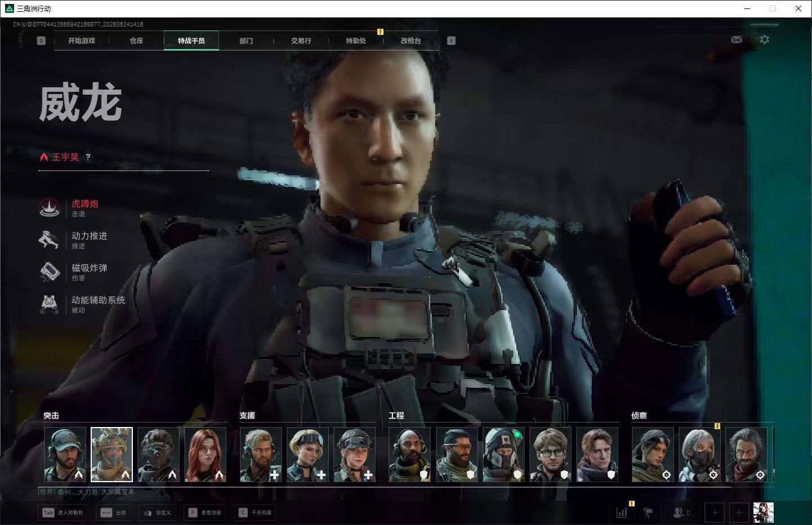Click the 磁吸炸弹 skill name
This screenshot has height=525, width=812.
90,268
